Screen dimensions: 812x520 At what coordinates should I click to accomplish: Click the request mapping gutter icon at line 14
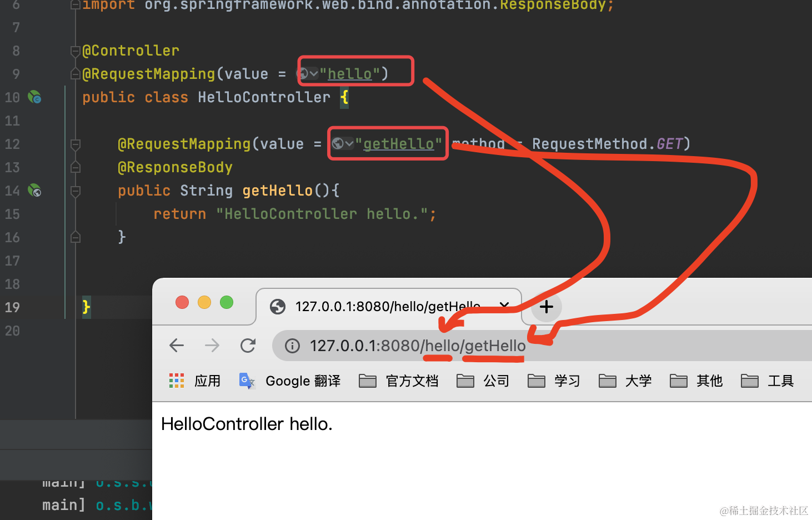click(x=34, y=191)
